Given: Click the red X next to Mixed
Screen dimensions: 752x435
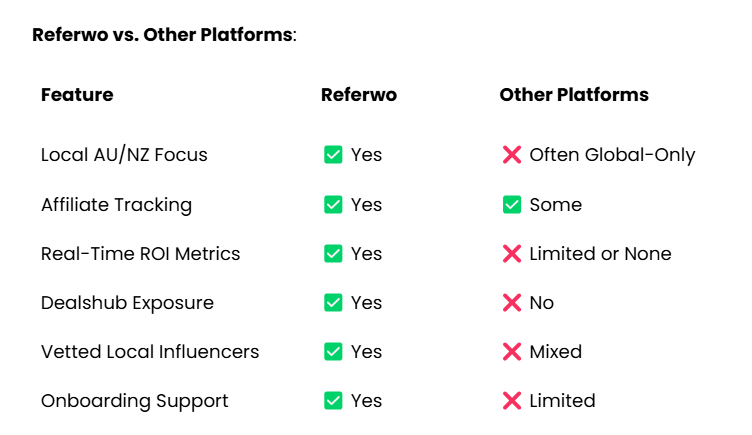Looking at the screenshot, I should 511,352.
